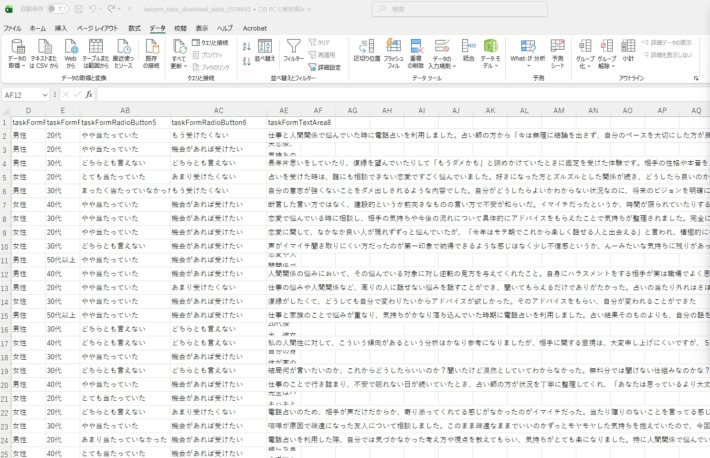Click 再適用 filter button
This screenshot has height=458, width=710.
(322, 55)
